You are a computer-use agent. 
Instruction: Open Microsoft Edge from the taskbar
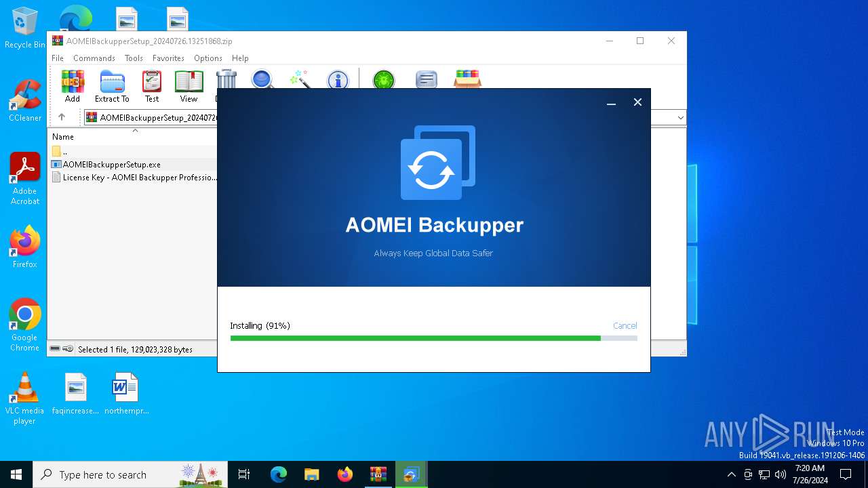tap(279, 474)
